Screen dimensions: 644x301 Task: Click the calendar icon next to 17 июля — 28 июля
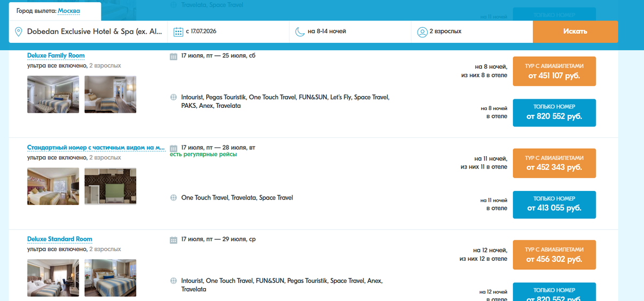[x=173, y=148]
